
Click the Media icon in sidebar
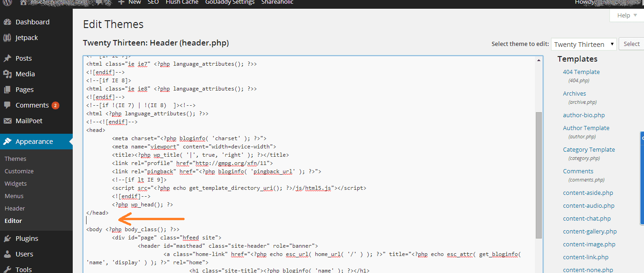click(7, 74)
